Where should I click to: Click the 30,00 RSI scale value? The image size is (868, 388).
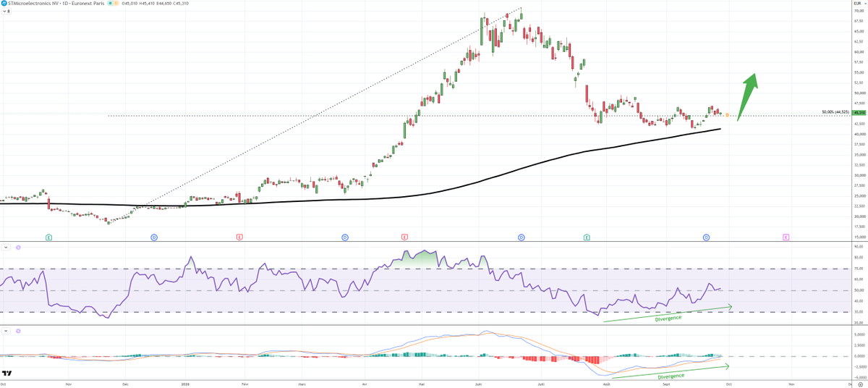(859, 313)
